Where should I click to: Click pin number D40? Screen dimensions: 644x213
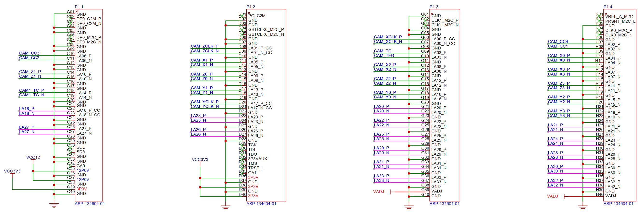pyautogui.click(x=242, y=194)
